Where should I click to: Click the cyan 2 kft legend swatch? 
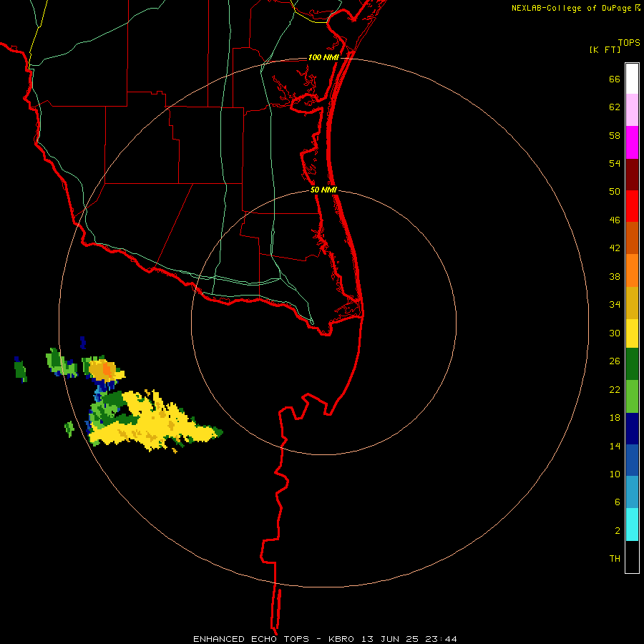point(632,525)
